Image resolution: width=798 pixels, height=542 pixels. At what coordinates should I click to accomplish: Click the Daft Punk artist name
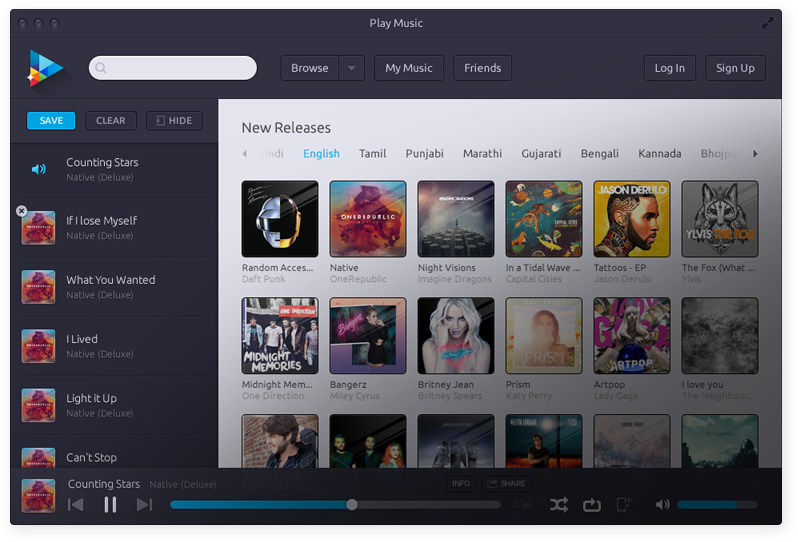pyautogui.click(x=264, y=279)
